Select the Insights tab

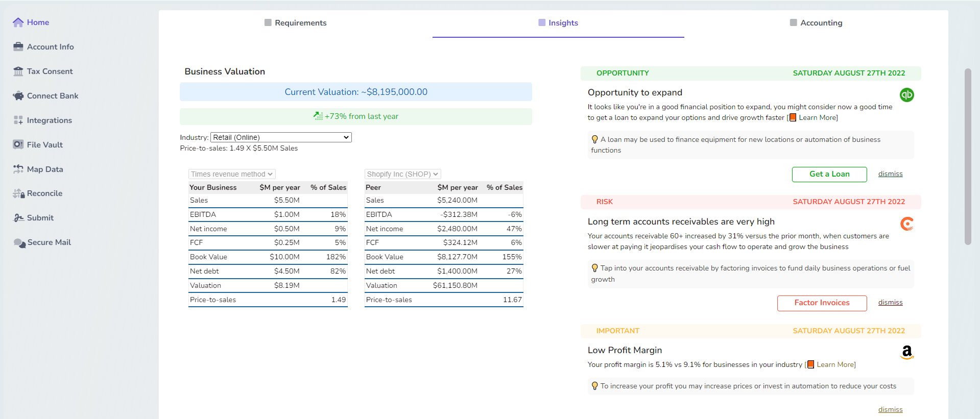(x=558, y=23)
